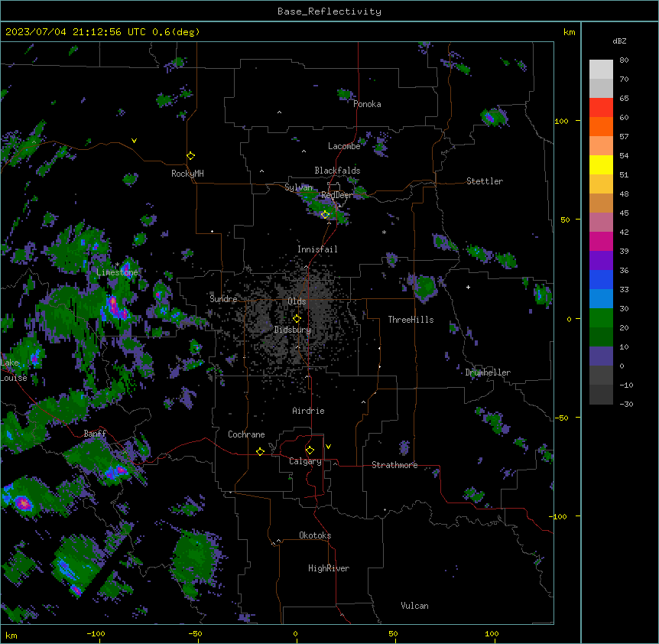Viewport: 659px width, 644px height.
Task: Click the ThreeHills label
Action: [411, 320]
